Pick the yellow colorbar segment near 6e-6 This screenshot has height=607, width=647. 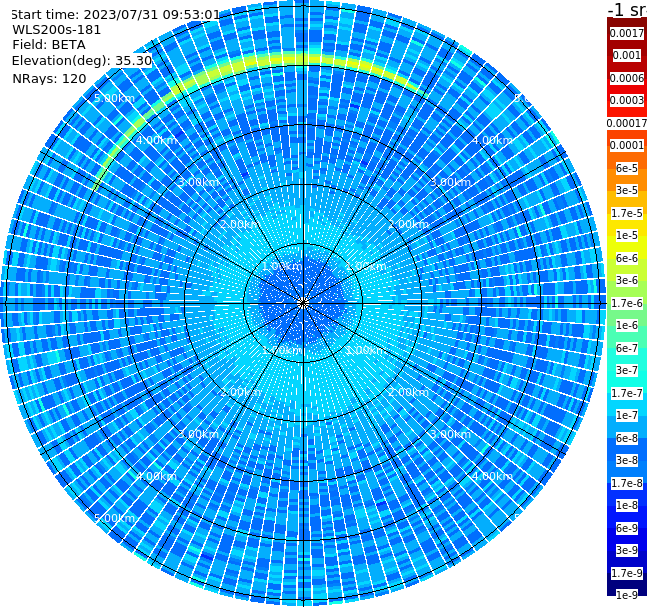point(627,247)
